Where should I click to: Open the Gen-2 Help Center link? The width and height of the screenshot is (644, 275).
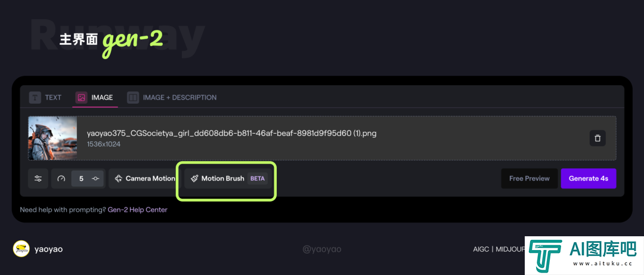click(138, 210)
